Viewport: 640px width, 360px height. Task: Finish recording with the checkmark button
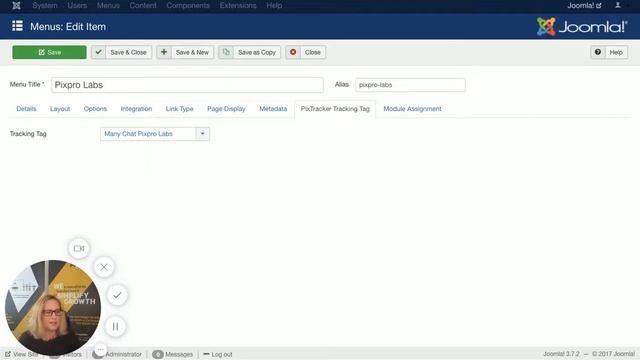coord(117,295)
